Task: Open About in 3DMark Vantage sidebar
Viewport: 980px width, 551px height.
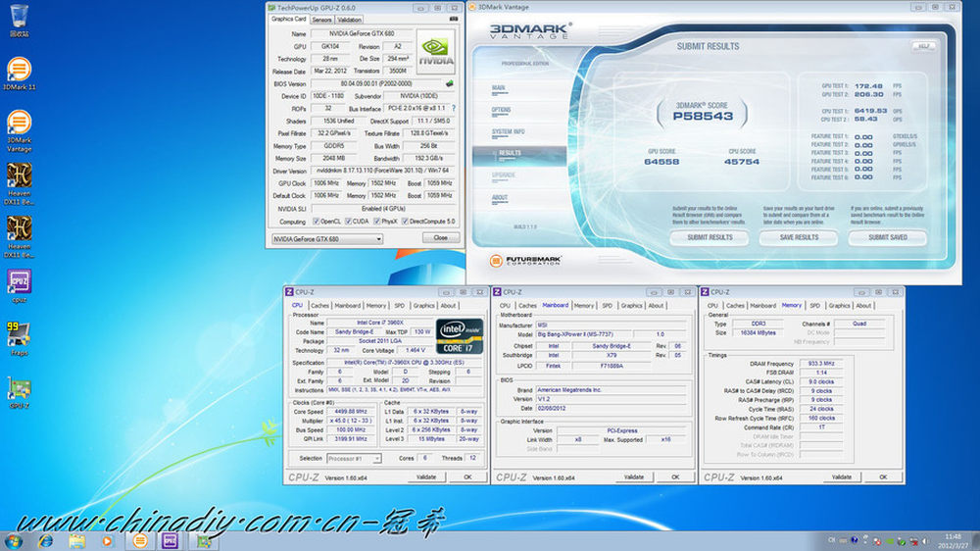Action: click(500, 198)
